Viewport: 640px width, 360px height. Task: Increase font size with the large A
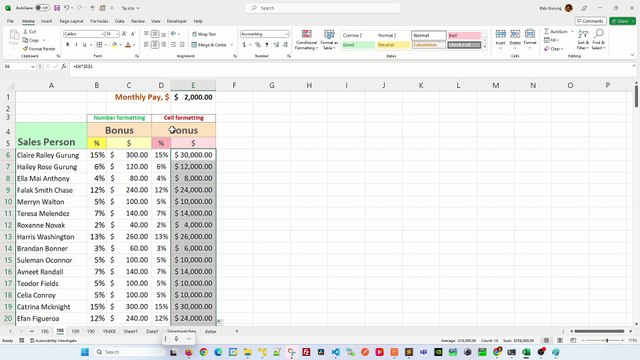pyautogui.click(x=124, y=34)
